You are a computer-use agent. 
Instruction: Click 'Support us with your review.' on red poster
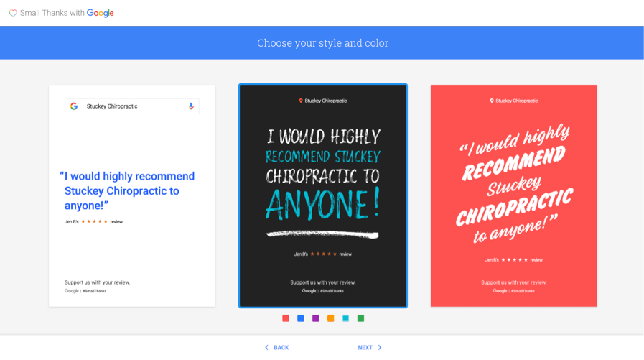[514, 282]
